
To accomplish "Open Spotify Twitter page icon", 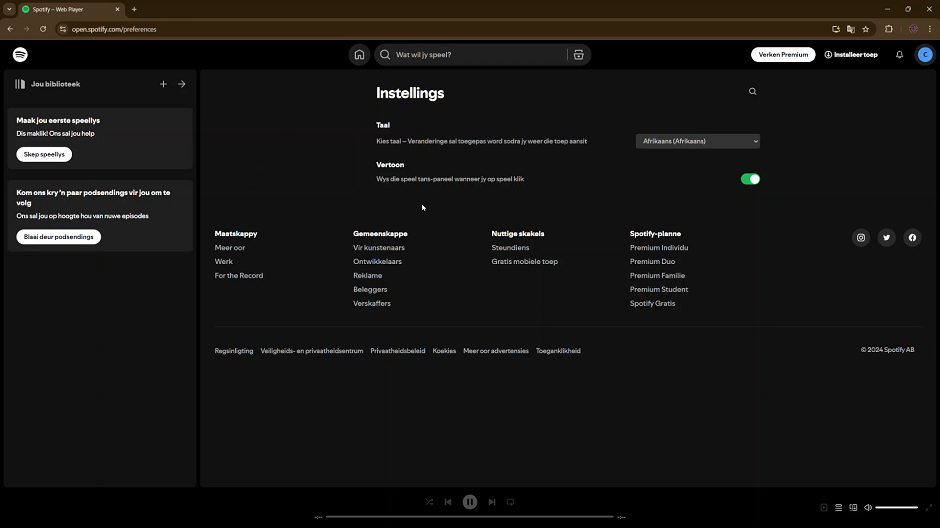I will 887,237.
